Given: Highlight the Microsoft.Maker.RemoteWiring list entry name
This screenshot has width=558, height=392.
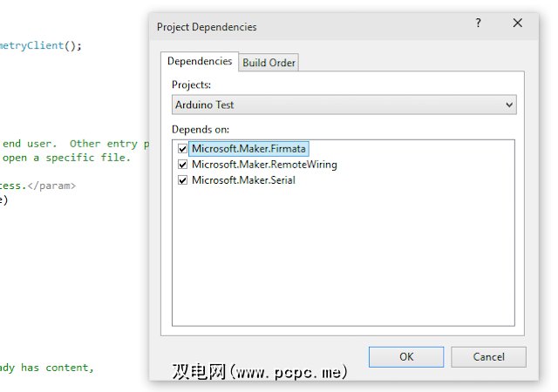Looking at the screenshot, I should pyautogui.click(x=264, y=165).
